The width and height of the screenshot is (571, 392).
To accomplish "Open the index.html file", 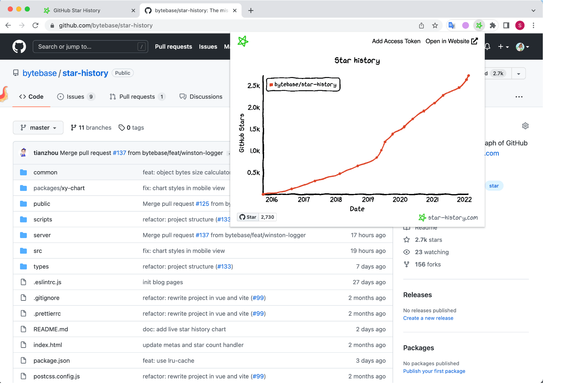I will tap(48, 345).
